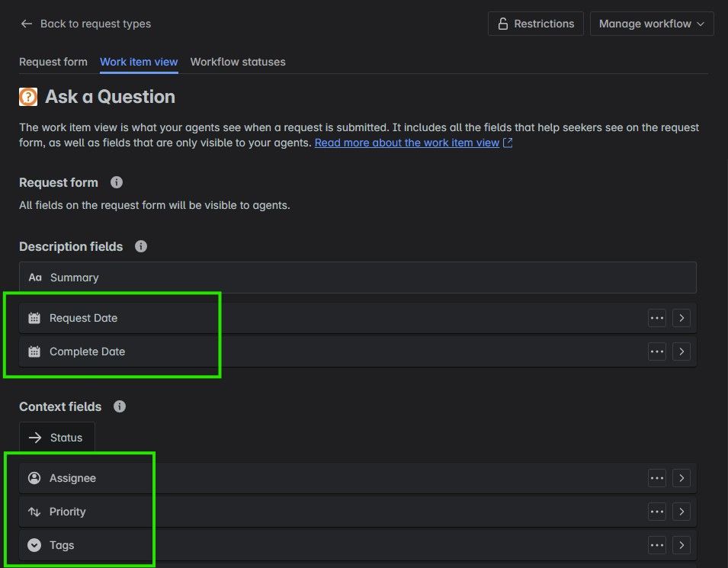Click the back arrow icon
728x568 pixels.
[x=27, y=24]
